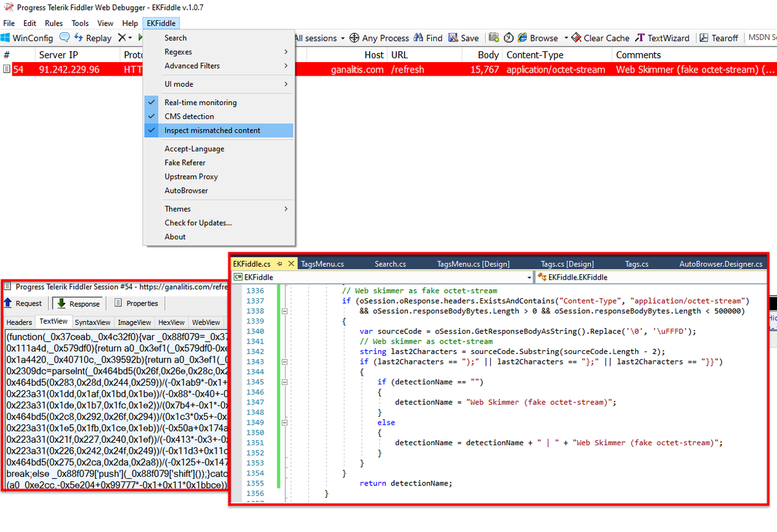
Task: Switch to the Headers tab
Action: (x=19, y=322)
